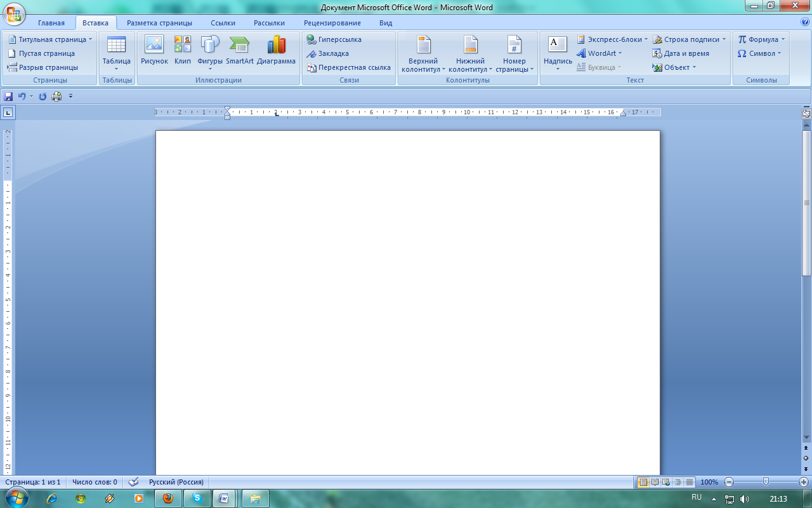Change language Русский (Россия)
The image size is (812, 508).
[x=176, y=482]
